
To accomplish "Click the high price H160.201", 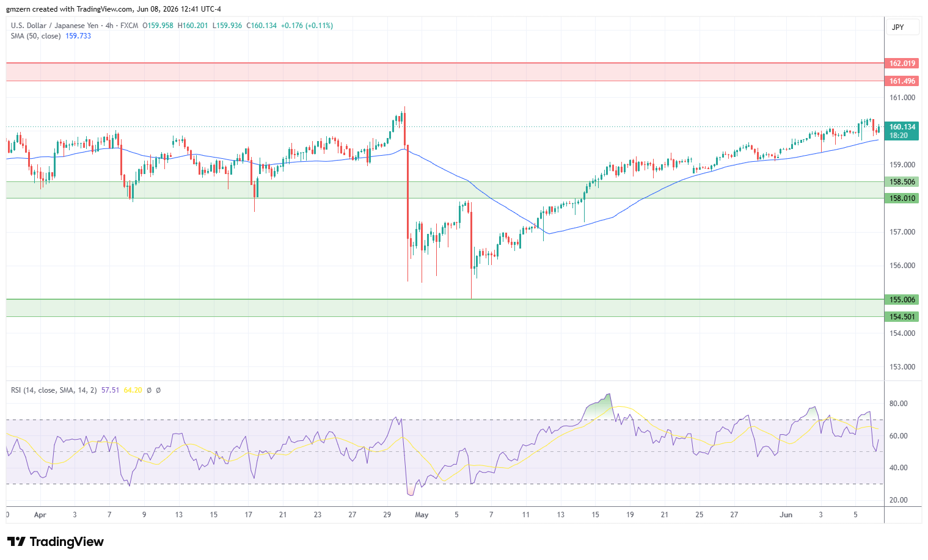I will (x=193, y=26).
